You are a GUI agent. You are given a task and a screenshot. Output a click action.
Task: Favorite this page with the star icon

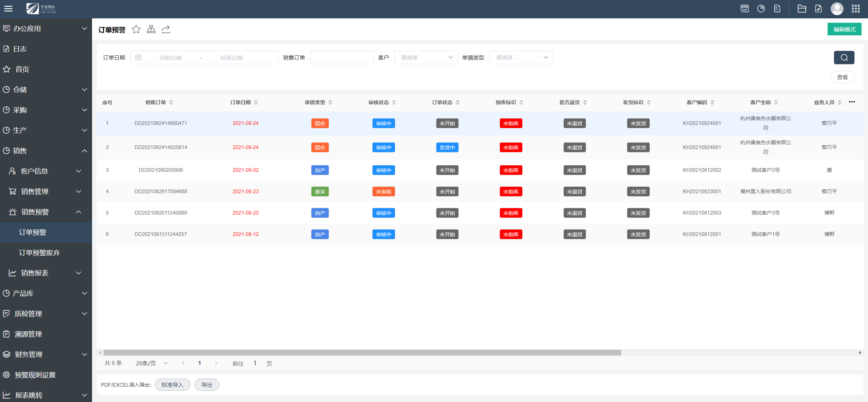[136, 30]
